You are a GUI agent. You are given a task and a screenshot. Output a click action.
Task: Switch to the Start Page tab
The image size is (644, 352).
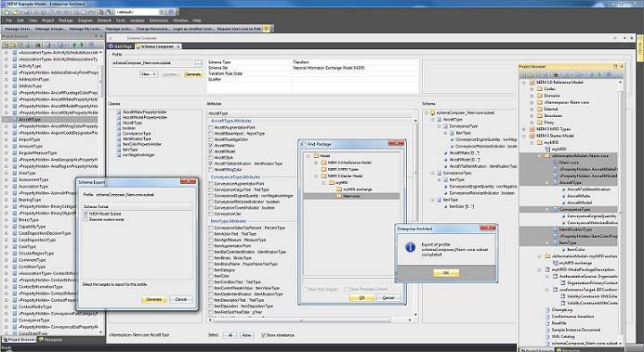click(120, 46)
